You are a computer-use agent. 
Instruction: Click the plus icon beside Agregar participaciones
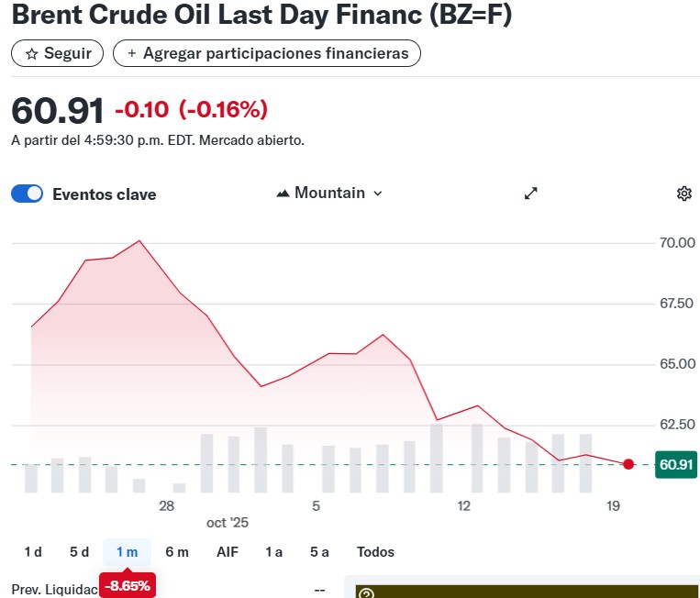click(132, 54)
